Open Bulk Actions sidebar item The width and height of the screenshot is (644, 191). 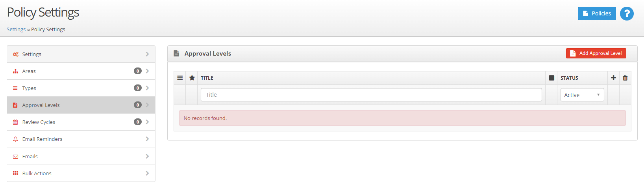click(81, 173)
